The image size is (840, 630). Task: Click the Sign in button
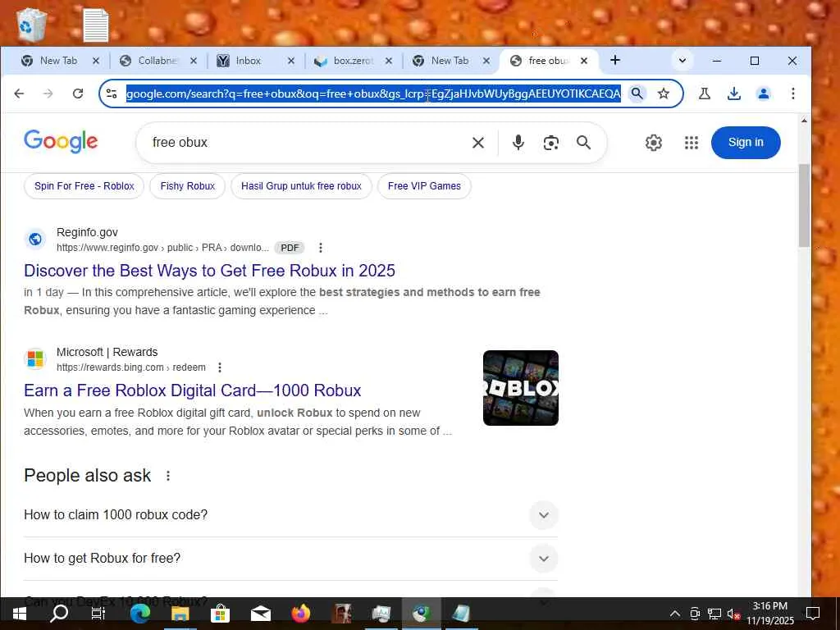coord(746,143)
